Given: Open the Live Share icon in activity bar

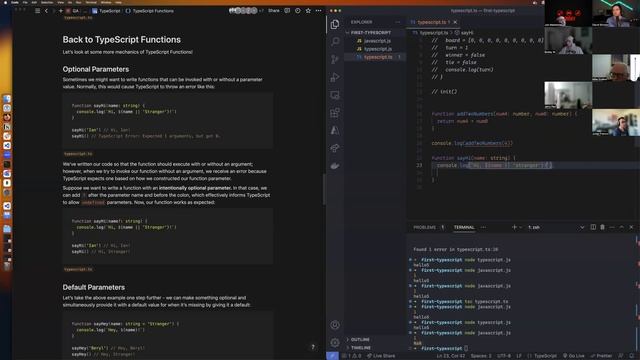Looking at the screenshot, I should point(335,148).
